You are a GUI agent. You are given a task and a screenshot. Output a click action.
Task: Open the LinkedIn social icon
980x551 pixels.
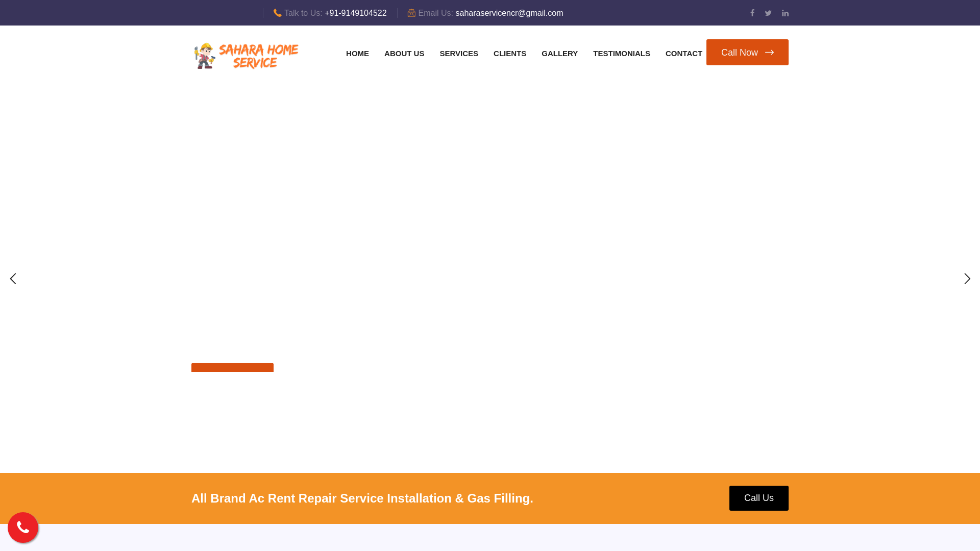pos(785,13)
